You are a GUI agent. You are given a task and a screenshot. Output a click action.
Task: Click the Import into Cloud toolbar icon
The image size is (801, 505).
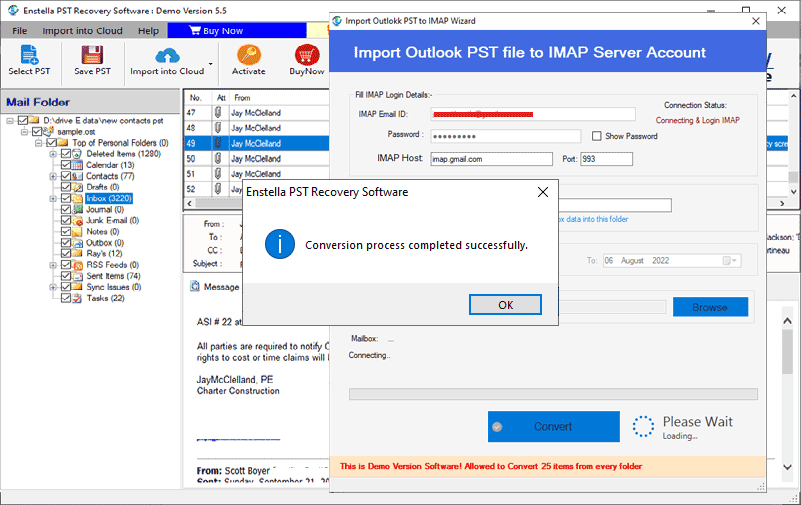coord(167,55)
